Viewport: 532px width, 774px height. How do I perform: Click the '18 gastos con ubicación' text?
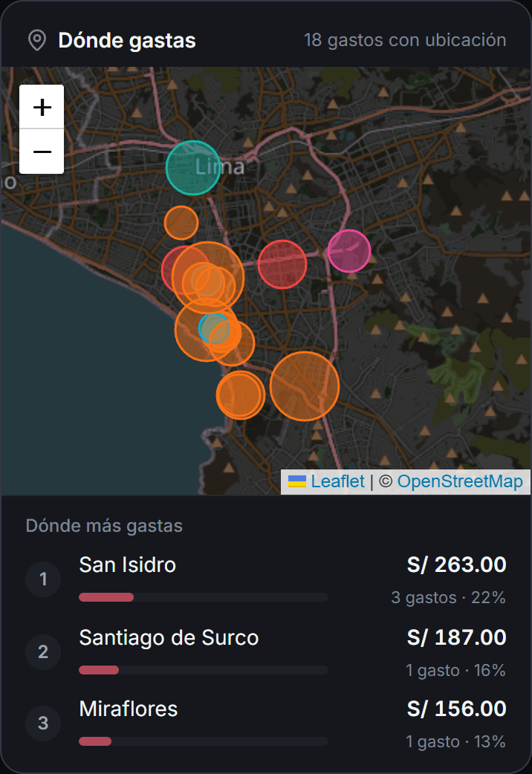[405, 40]
